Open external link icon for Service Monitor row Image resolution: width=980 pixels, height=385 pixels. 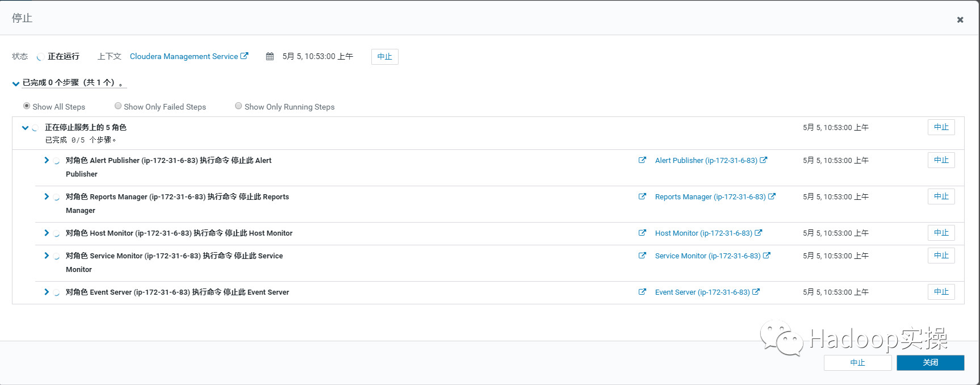point(642,256)
